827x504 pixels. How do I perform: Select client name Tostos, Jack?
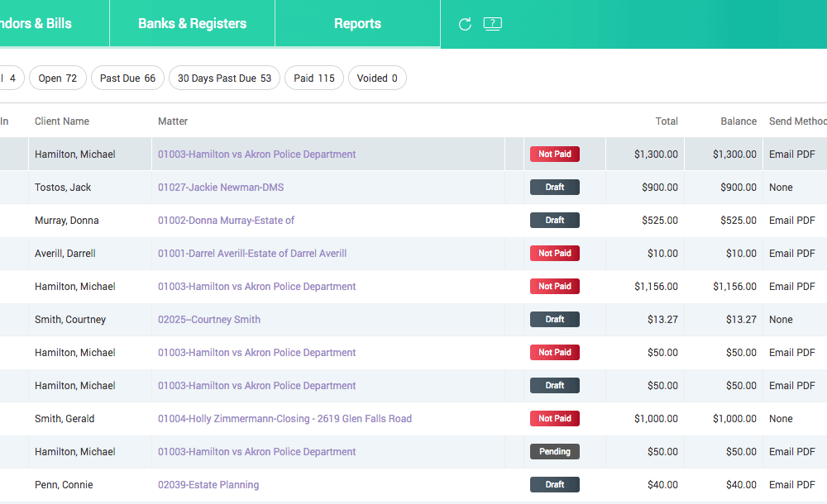(x=63, y=188)
